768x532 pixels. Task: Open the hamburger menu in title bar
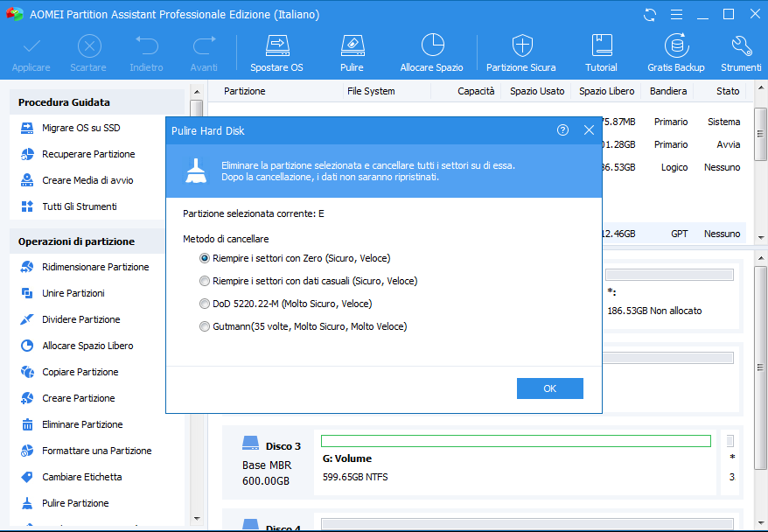click(676, 15)
